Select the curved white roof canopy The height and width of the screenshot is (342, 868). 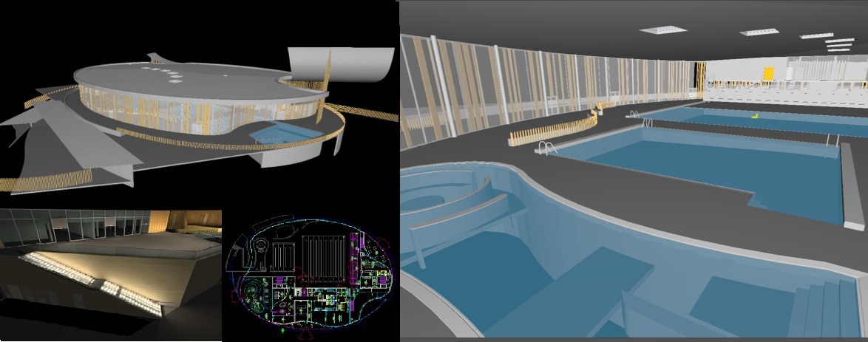click(x=342, y=65)
